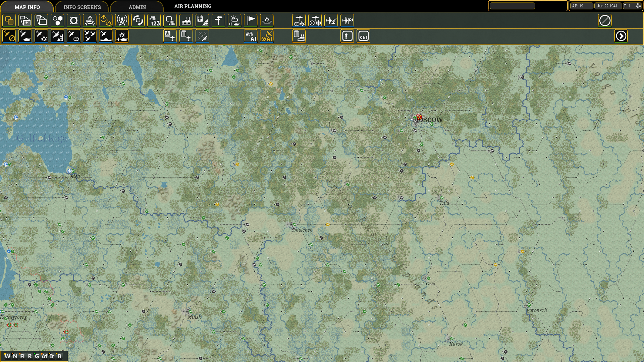Select the AIR PLANNING tab
644x362 pixels.
(x=193, y=6)
